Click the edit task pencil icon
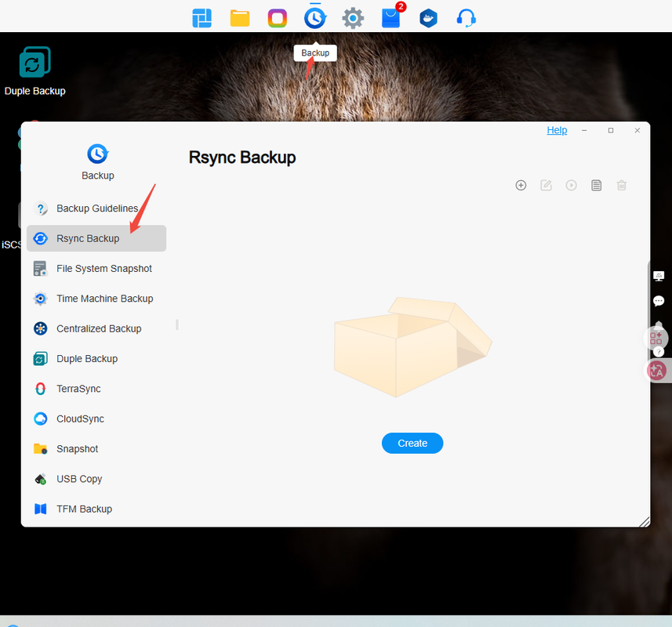This screenshot has width=672, height=627. pos(546,185)
